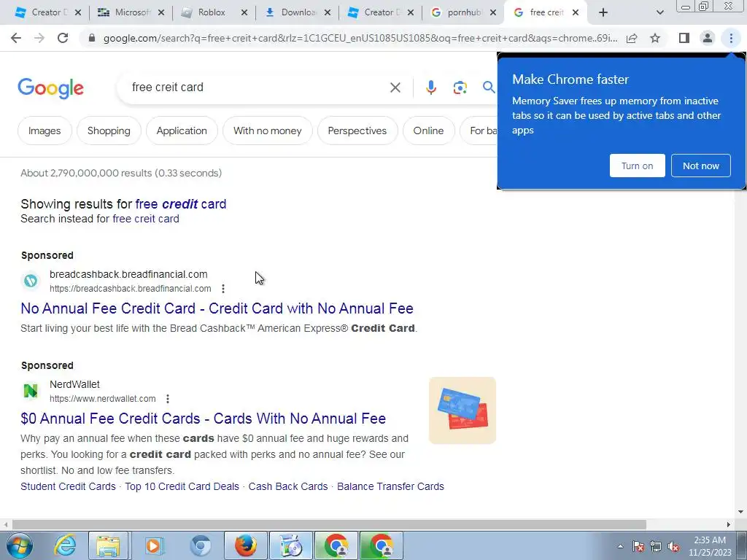This screenshot has height=560, width=747.
Task: Show hidden tray icons arrow
Action: [620, 546]
